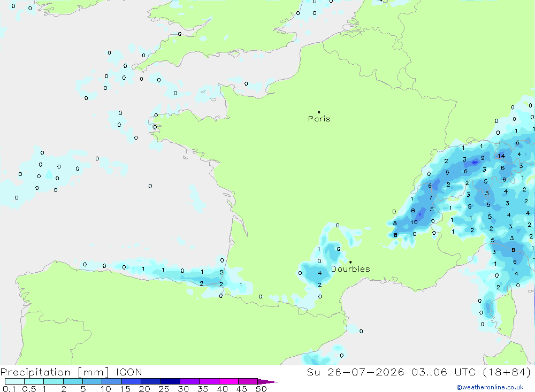
Task: Pick the legend swatch between 25 and 30
Action: (170, 381)
